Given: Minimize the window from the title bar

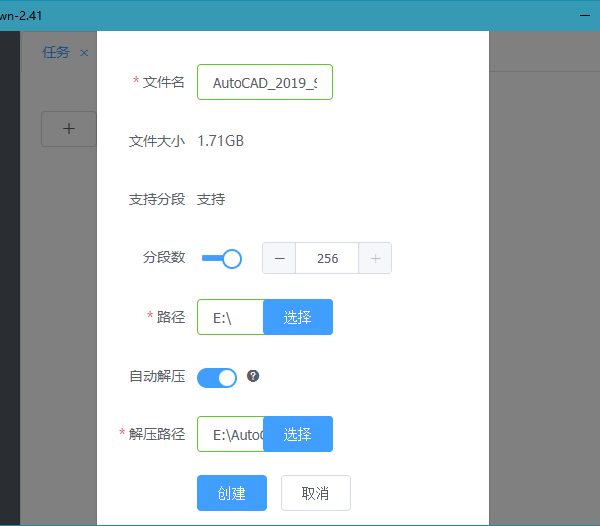Looking at the screenshot, I should coord(586,15).
